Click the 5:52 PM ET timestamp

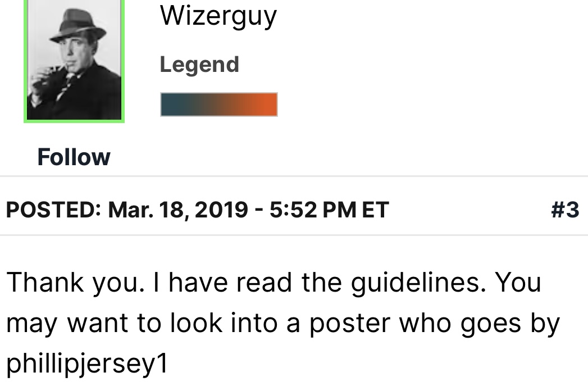click(x=329, y=210)
